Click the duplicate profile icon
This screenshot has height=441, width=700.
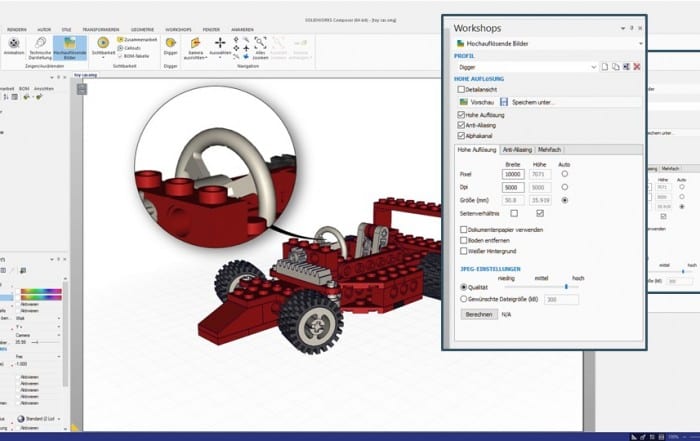click(615, 67)
